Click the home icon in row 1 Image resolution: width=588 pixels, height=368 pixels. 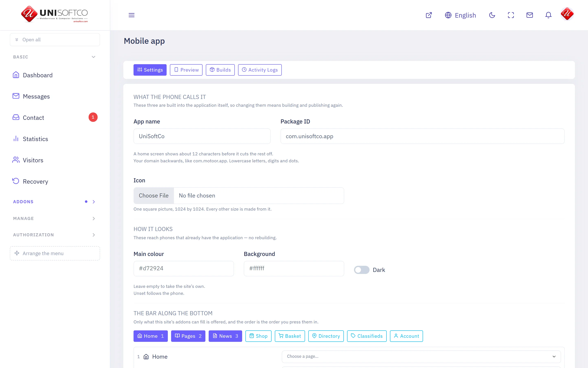click(146, 357)
